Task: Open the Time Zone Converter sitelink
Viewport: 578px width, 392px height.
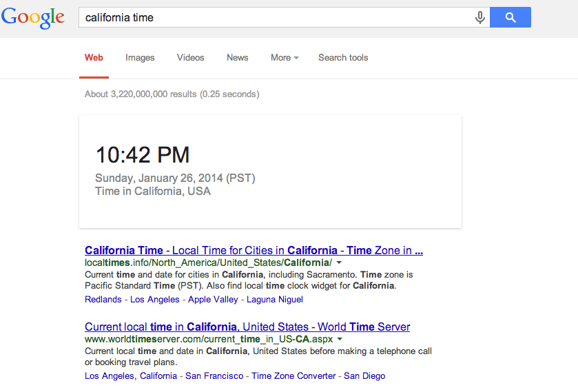Action: (293, 375)
